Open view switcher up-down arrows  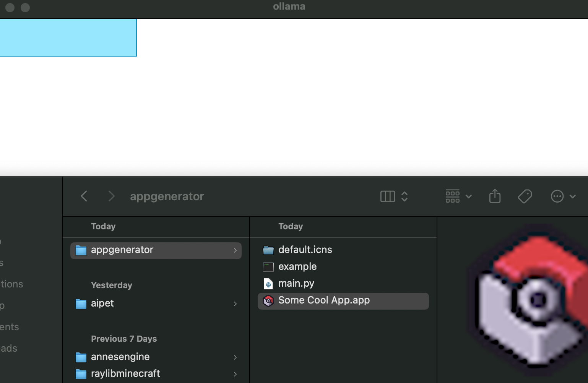click(x=404, y=196)
